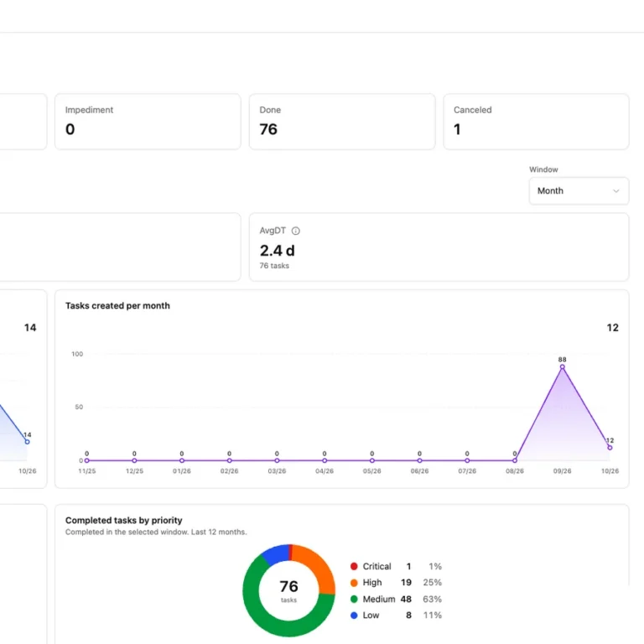The width and height of the screenshot is (644, 644).
Task: Click the 04/26 data point on the purple chart
Action: tap(325, 460)
